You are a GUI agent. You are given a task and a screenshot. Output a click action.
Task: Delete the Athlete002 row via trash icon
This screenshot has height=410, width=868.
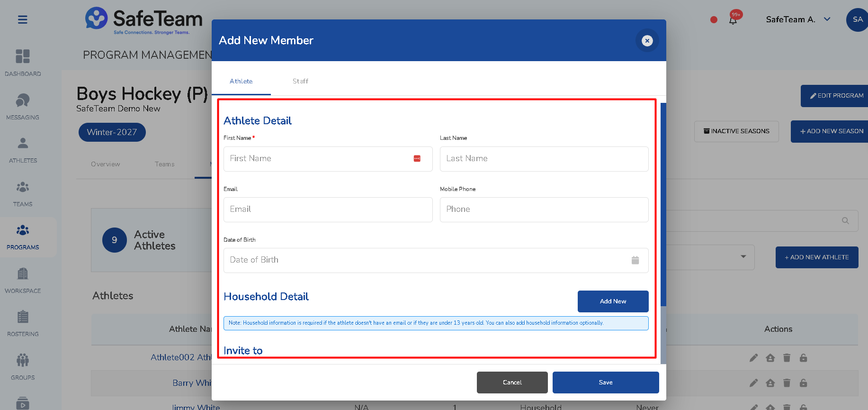pyautogui.click(x=787, y=358)
